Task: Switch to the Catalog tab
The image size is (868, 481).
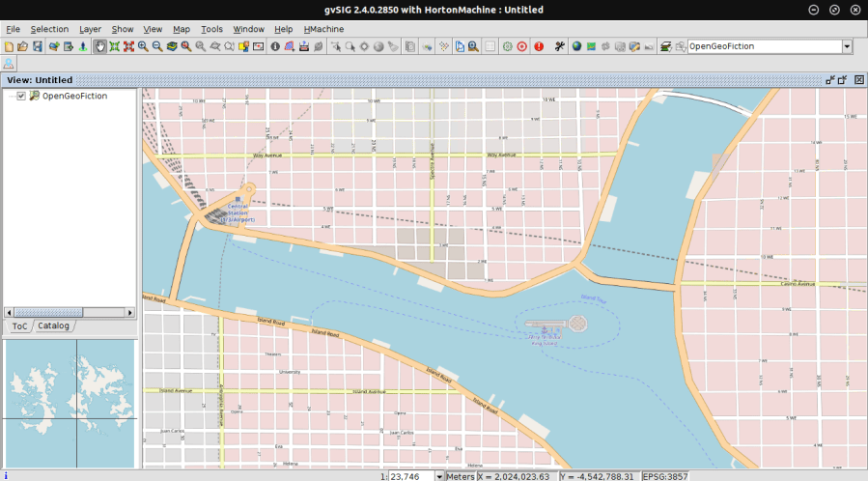Action: click(53, 326)
